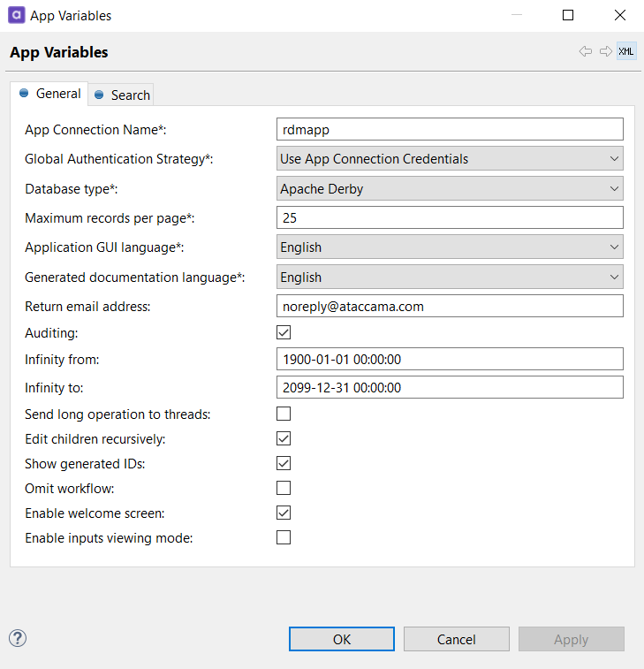Check Enable inputs viewing mode
644x669 pixels.
click(284, 537)
